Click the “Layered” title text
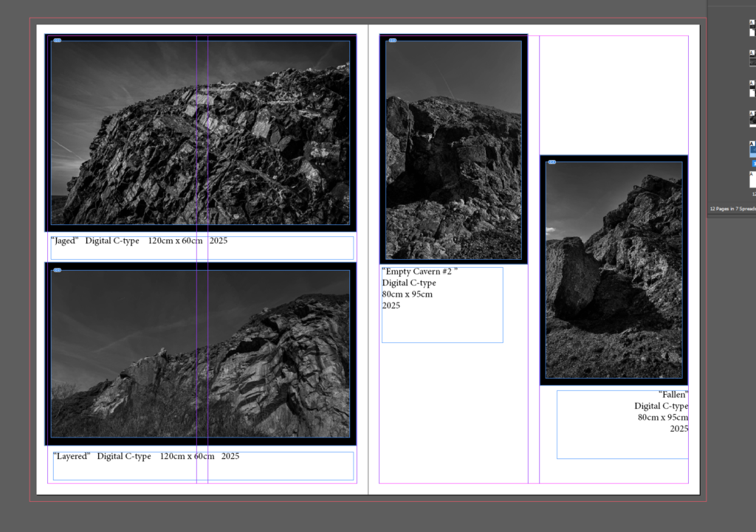The image size is (756, 532). tap(72, 456)
